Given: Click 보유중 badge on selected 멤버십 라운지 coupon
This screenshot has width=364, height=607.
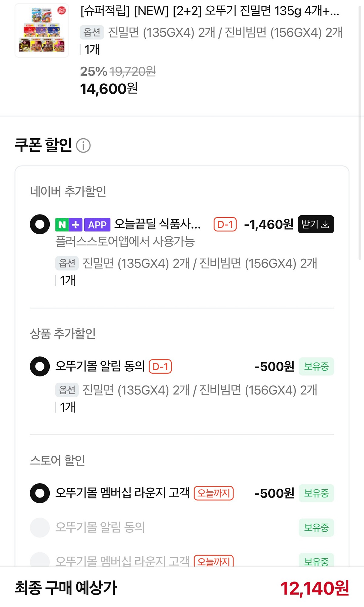Looking at the screenshot, I should pyautogui.click(x=316, y=493).
